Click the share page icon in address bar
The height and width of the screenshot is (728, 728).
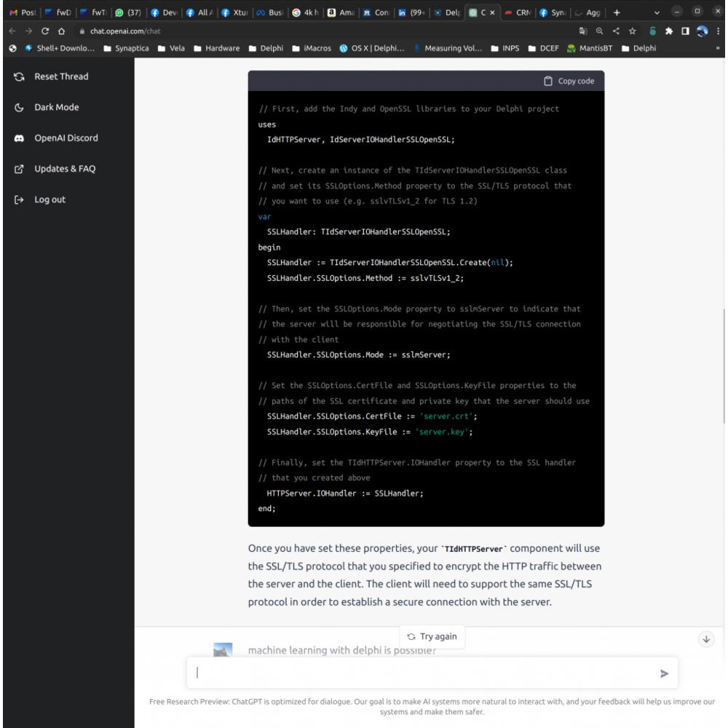pos(616,31)
